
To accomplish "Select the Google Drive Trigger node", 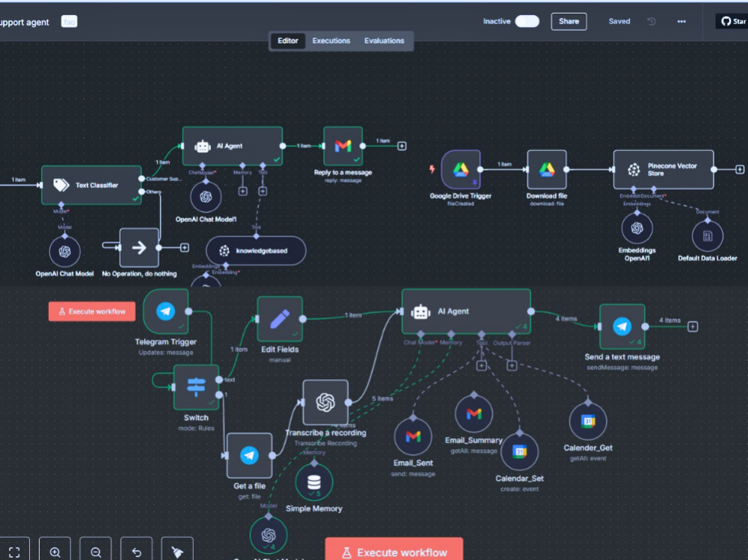I will click(460, 169).
